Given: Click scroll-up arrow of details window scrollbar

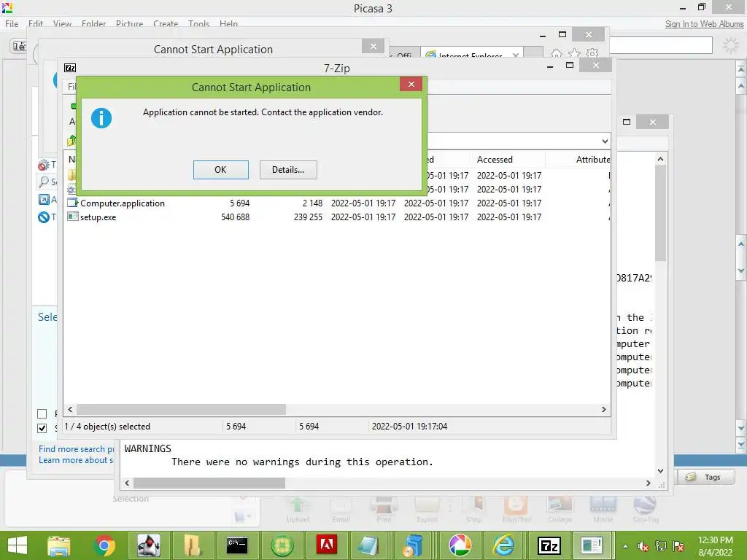Looking at the screenshot, I should coord(660,159).
